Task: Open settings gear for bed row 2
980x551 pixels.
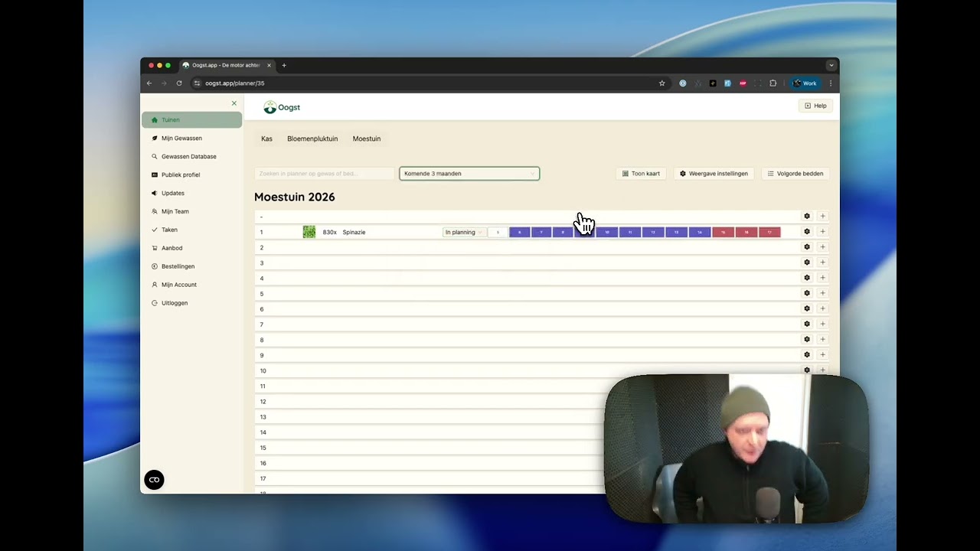Action: pos(807,247)
